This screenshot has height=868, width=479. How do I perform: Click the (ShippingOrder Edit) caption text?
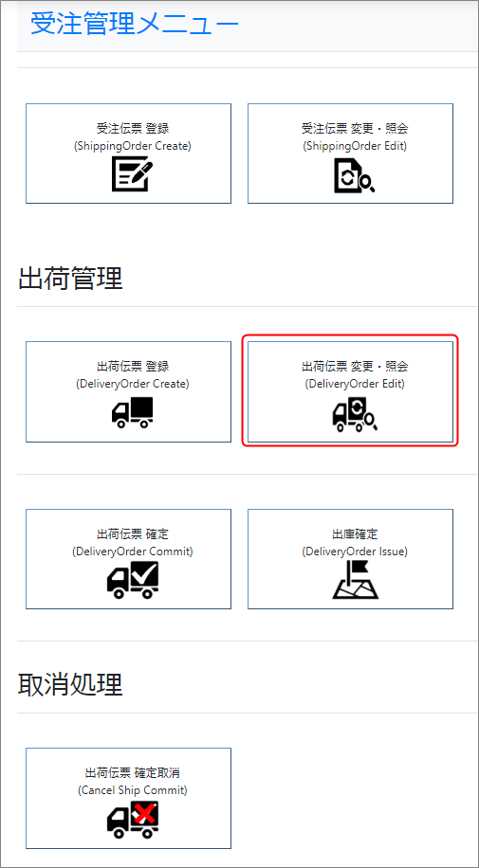(355, 146)
